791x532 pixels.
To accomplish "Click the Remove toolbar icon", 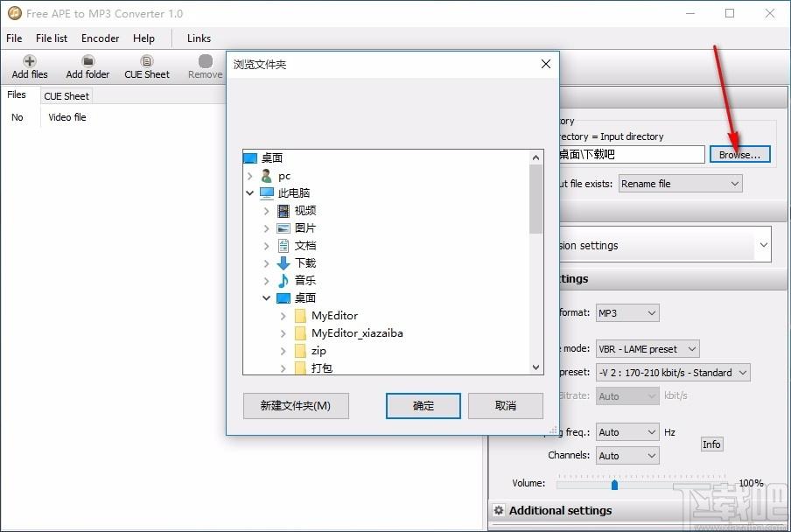I will 206,61.
